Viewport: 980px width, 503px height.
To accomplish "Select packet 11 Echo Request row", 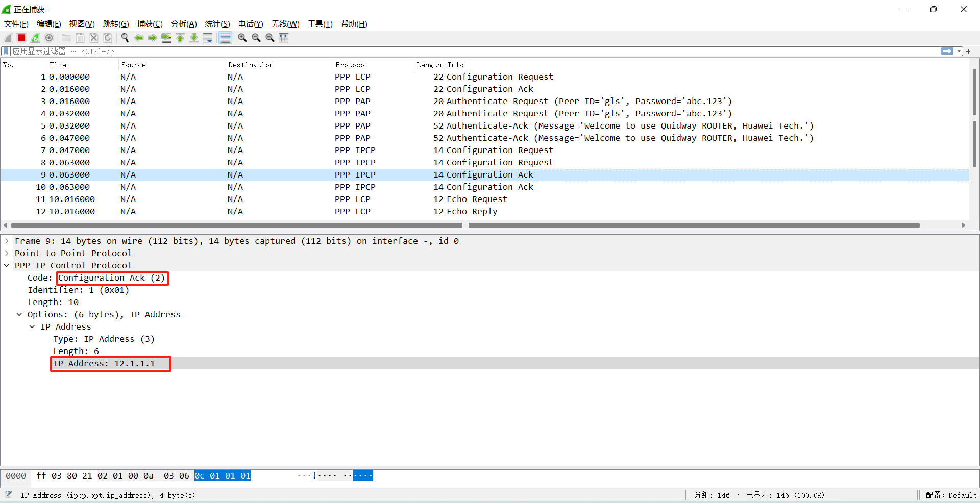I will (484, 199).
